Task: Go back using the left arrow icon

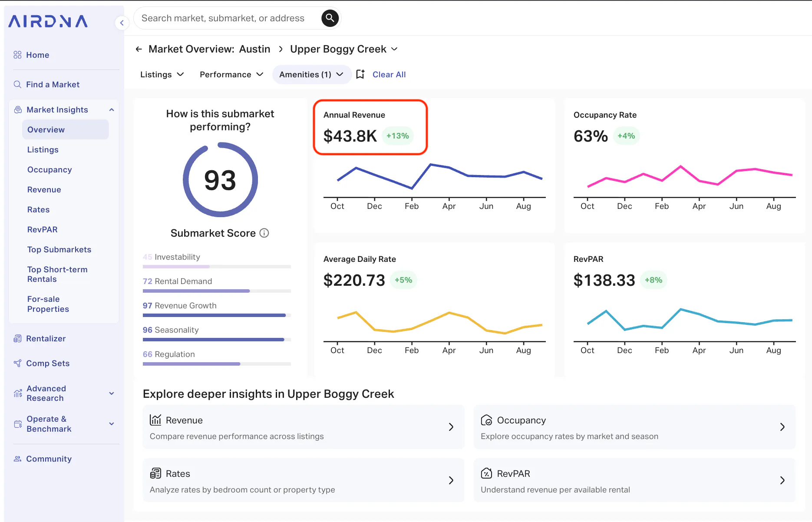Action: point(139,49)
